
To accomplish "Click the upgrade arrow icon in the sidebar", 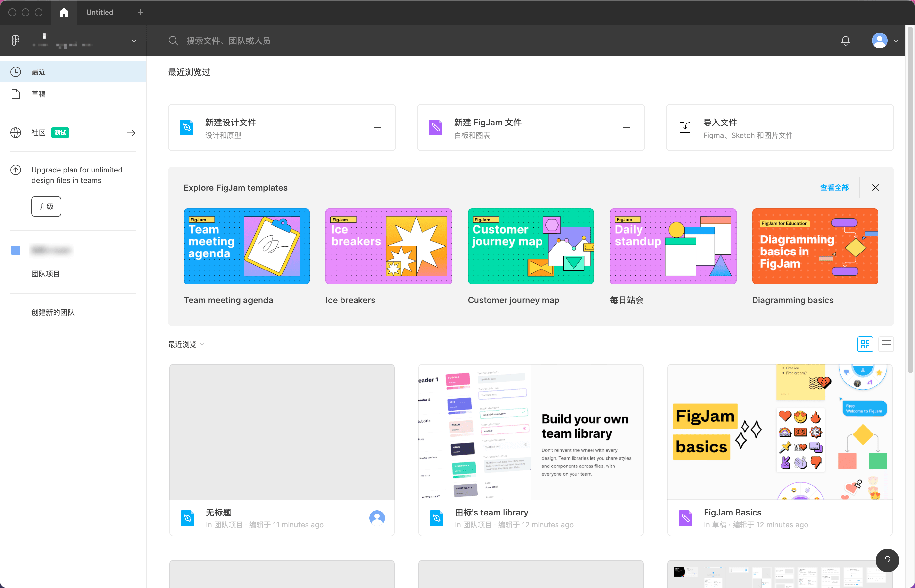I will 16,170.
